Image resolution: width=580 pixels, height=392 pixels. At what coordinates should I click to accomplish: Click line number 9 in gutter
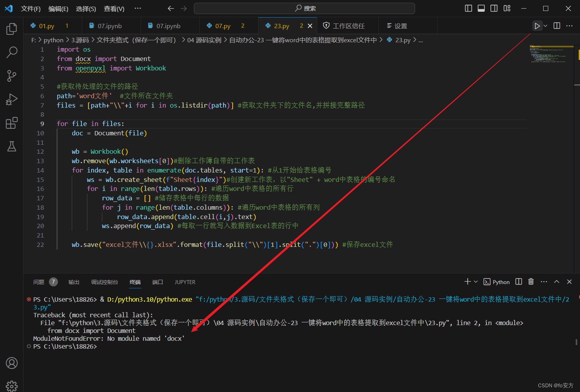[x=42, y=124]
